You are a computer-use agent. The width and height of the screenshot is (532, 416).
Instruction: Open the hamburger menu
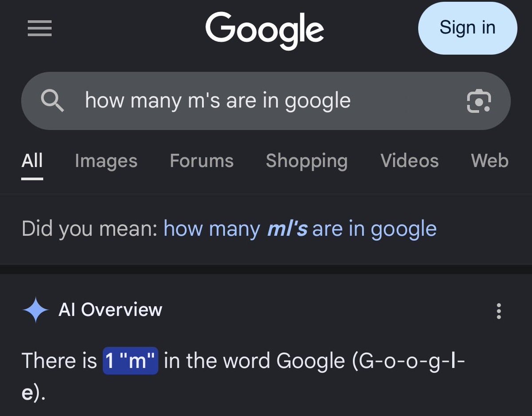39,29
